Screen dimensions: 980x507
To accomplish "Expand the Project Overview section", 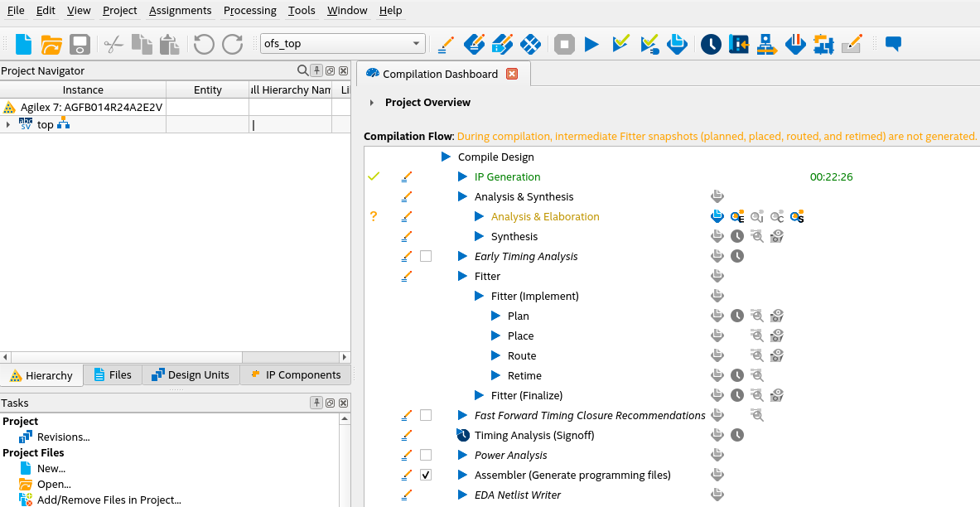I will [x=372, y=103].
